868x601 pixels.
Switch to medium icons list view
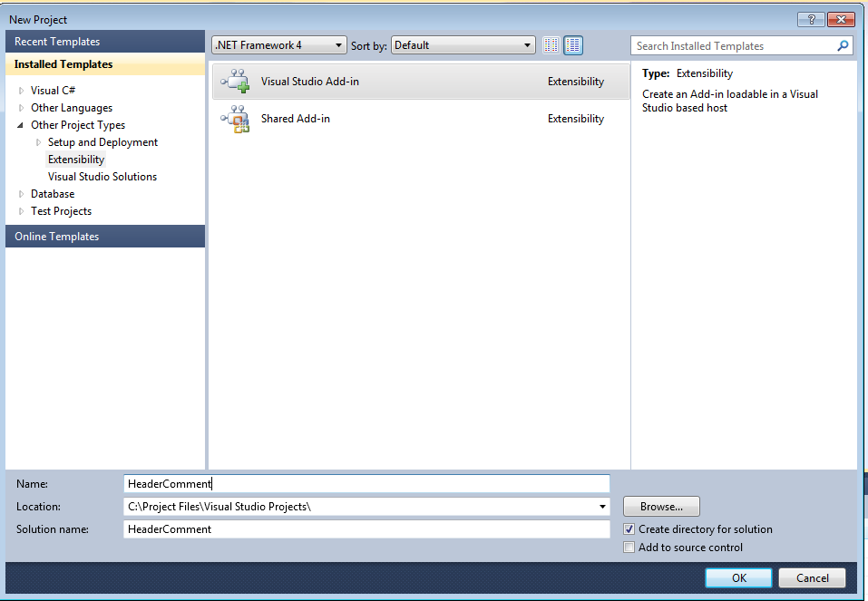pyautogui.click(x=573, y=45)
